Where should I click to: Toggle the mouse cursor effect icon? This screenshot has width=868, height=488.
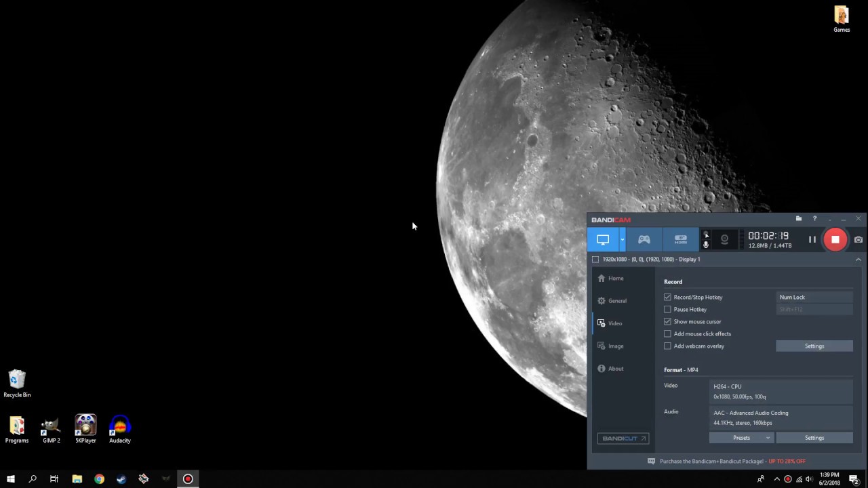click(706, 235)
